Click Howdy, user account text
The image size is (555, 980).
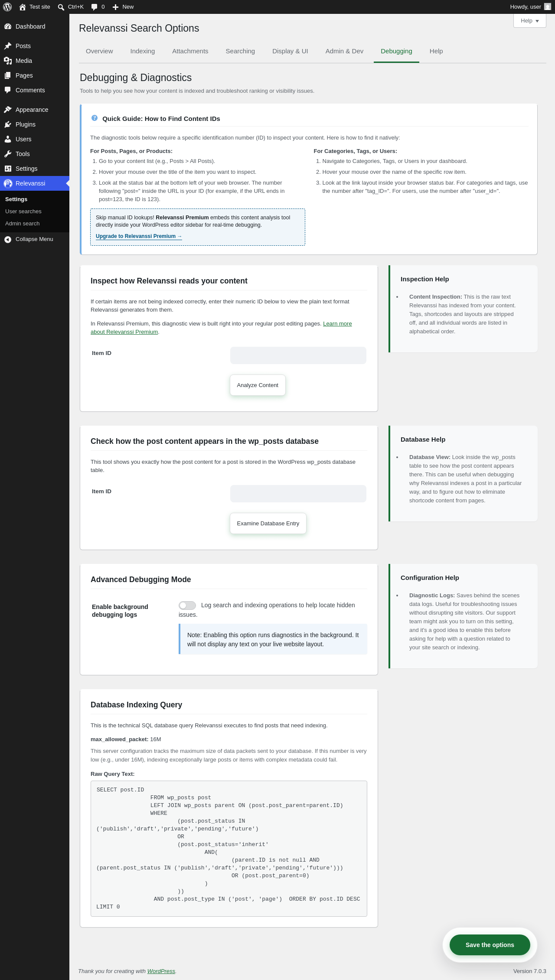[526, 7]
